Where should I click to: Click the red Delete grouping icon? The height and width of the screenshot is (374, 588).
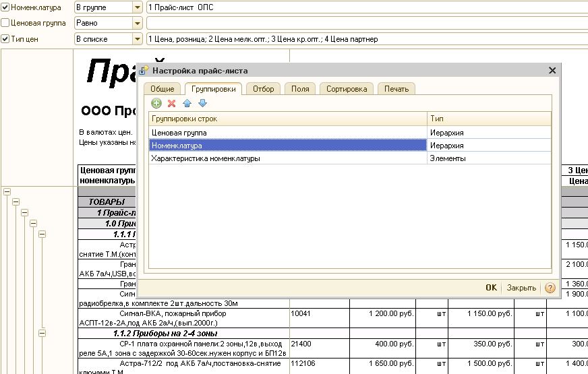point(171,103)
